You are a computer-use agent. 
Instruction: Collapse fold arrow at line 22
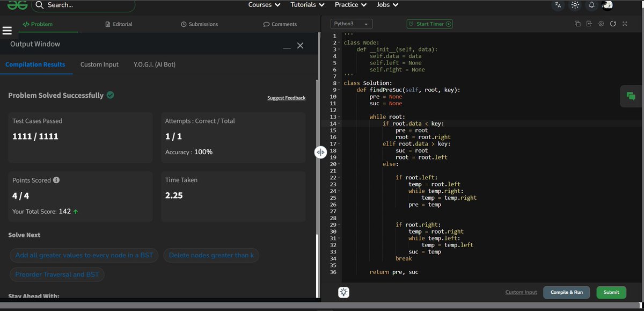point(340,177)
